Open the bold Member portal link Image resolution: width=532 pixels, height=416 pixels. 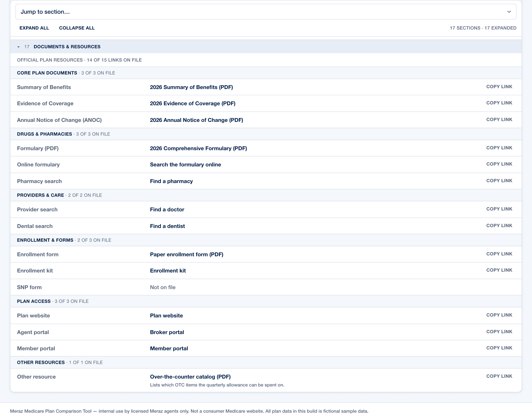(169, 348)
